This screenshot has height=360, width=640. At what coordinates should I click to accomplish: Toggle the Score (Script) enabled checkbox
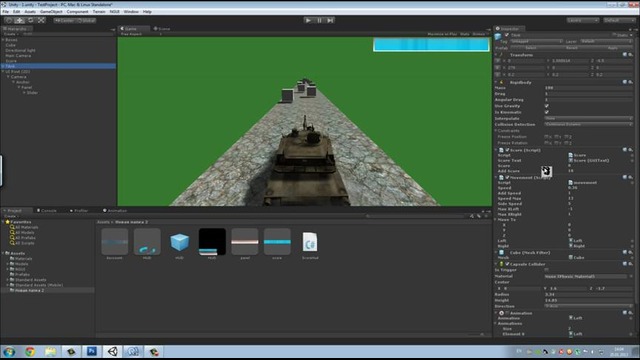507,150
